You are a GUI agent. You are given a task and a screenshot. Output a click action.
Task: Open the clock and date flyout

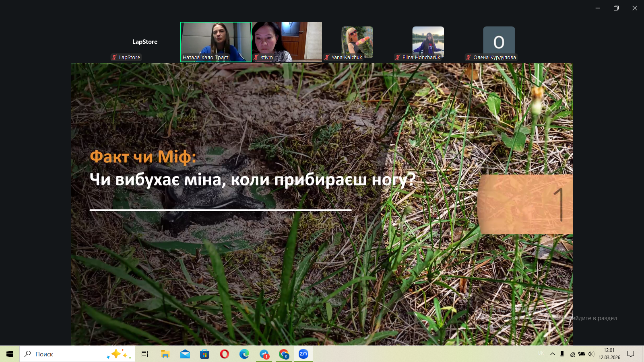point(609,354)
